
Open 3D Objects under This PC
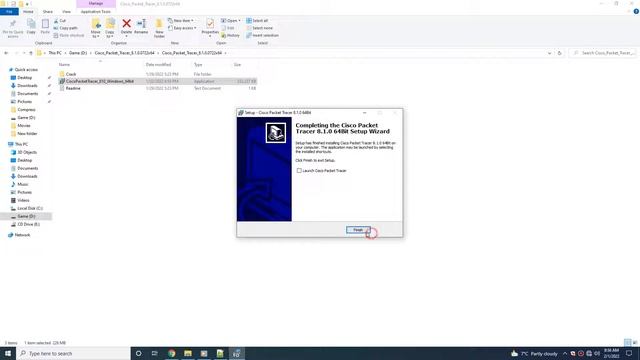pyautogui.click(x=27, y=152)
